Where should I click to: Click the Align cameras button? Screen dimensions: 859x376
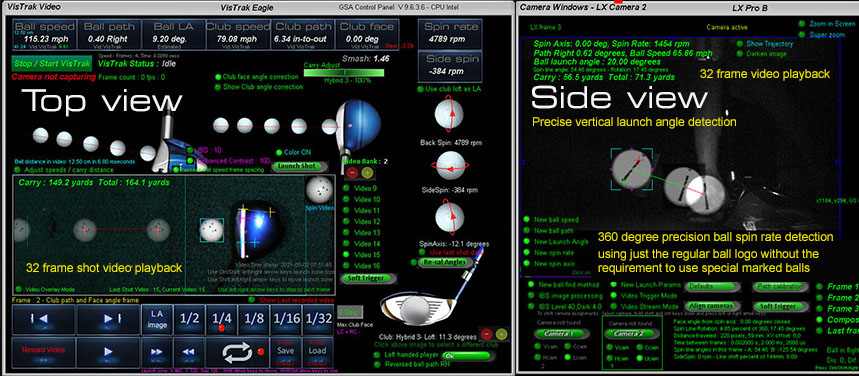[711, 306]
